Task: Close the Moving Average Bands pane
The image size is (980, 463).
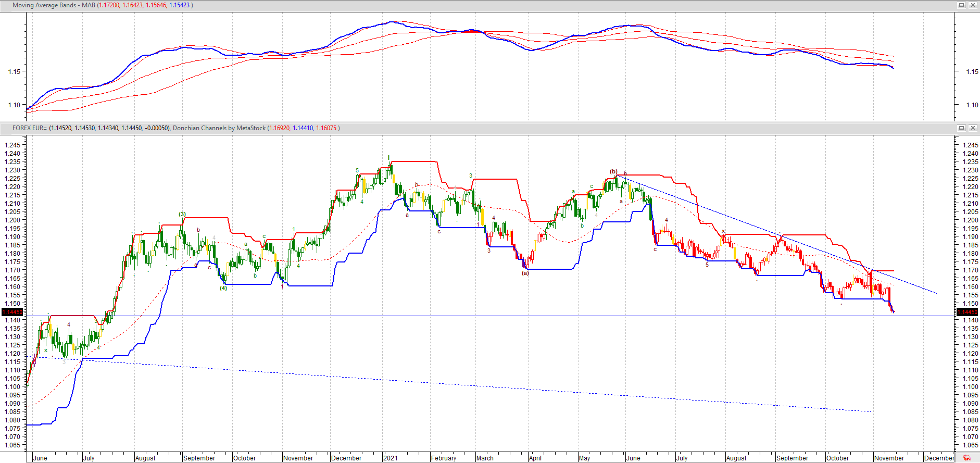Action: click(x=972, y=5)
